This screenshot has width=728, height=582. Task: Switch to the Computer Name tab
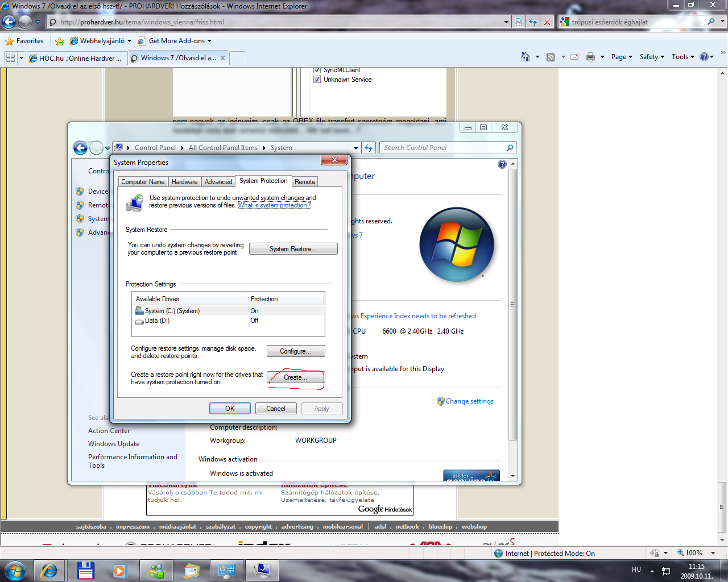tap(143, 182)
